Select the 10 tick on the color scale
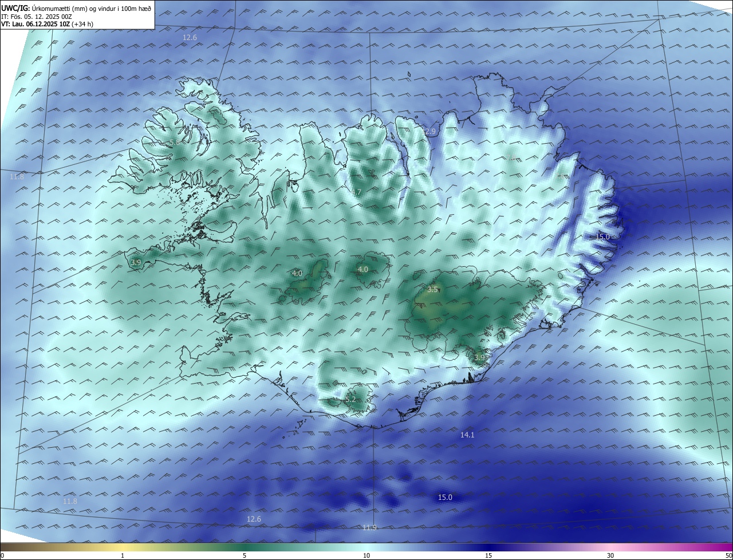 coord(366,555)
